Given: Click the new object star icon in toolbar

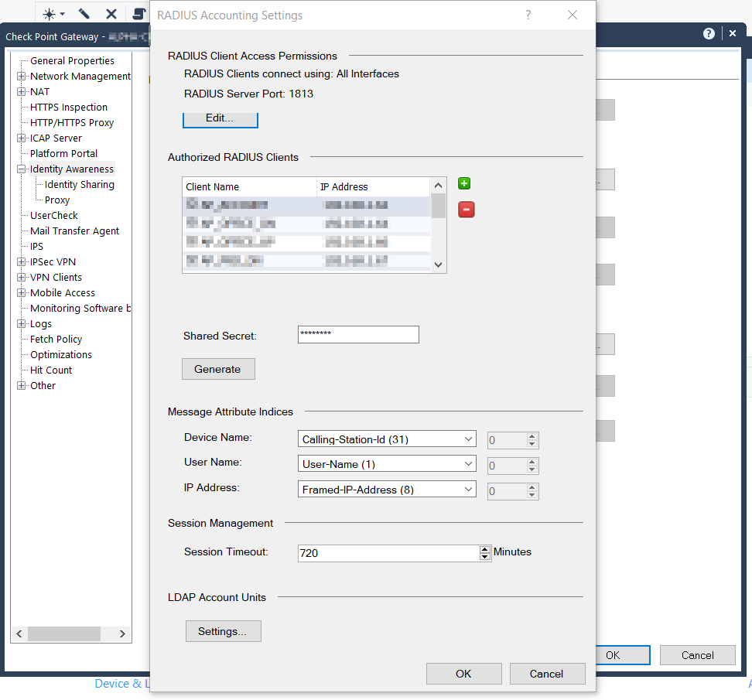Looking at the screenshot, I should click(x=49, y=14).
